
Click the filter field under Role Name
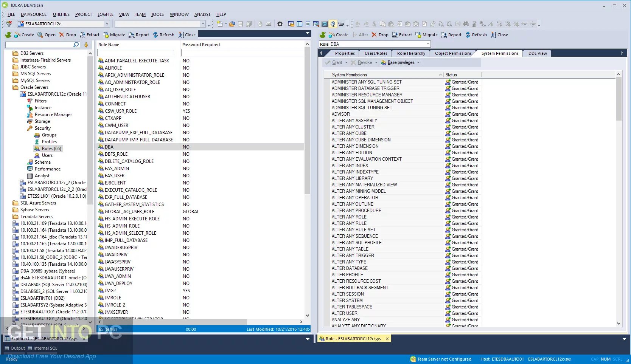click(x=135, y=53)
